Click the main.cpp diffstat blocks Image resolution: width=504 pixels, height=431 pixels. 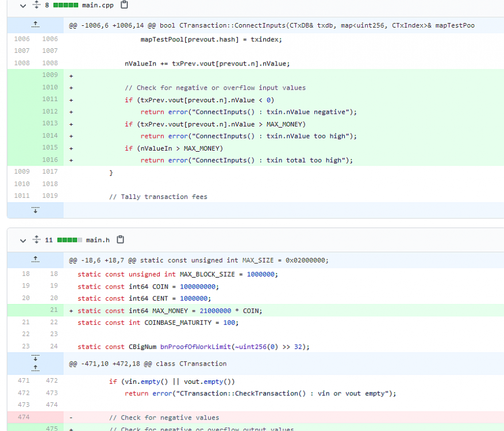pos(65,5)
